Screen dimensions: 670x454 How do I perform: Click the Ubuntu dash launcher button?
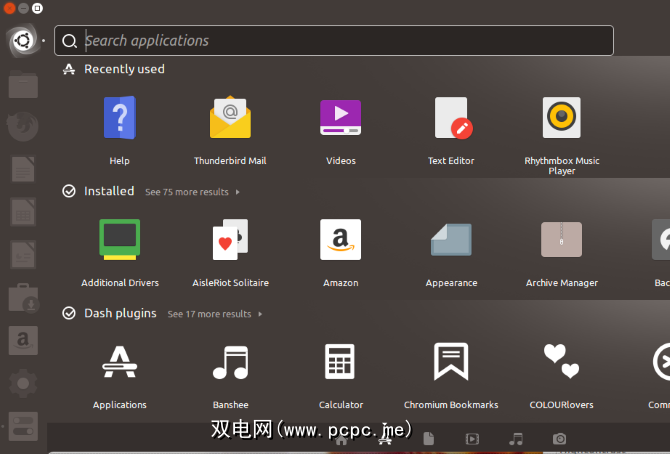click(x=22, y=41)
